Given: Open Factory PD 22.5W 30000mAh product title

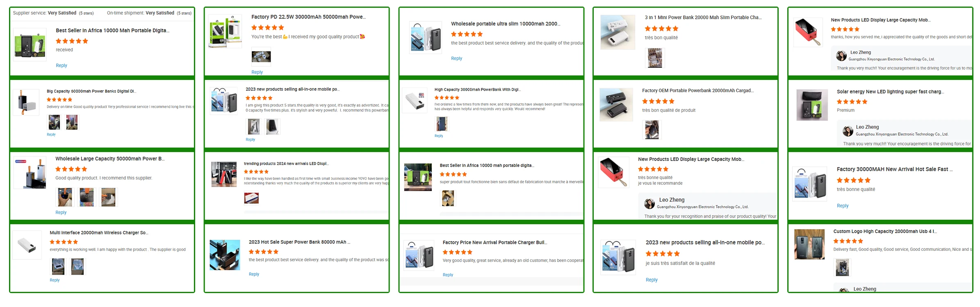Looking at the screenshot, I should 308,17.
